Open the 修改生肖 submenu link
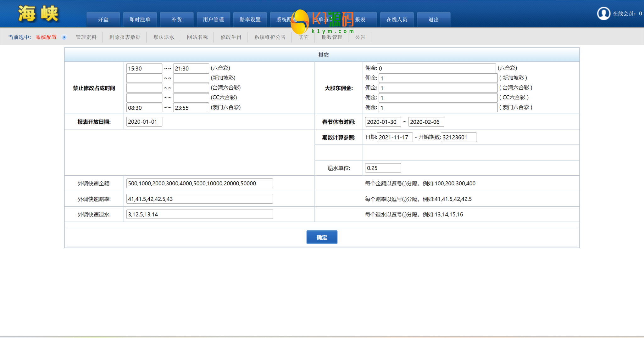Image resolution: width=644 pixels, height=338 pixels. (231, 37)
